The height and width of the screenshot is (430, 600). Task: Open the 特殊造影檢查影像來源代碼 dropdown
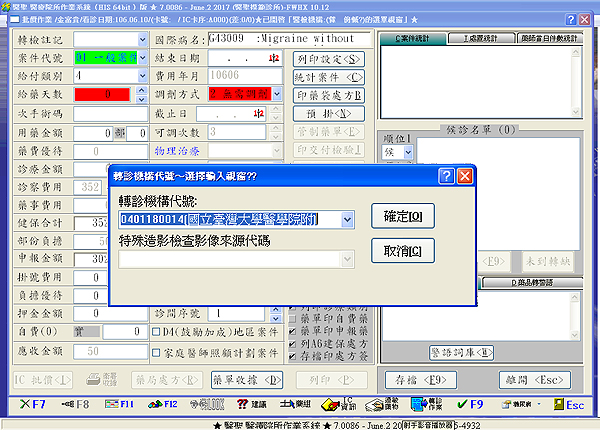[x=345, y=260]
